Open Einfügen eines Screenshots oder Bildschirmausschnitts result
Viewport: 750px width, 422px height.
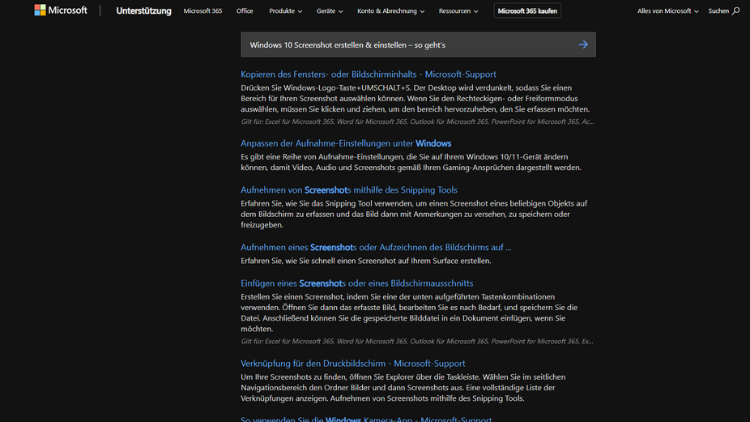356,283
